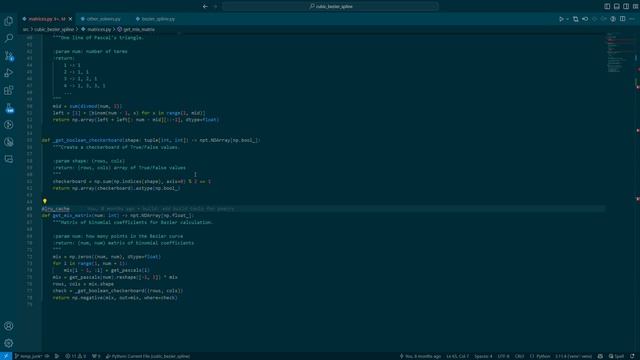Viewport: 640px width, 360px height.
Task: Open the seventh activity bar icon below Testing
Action: point(9,125)
